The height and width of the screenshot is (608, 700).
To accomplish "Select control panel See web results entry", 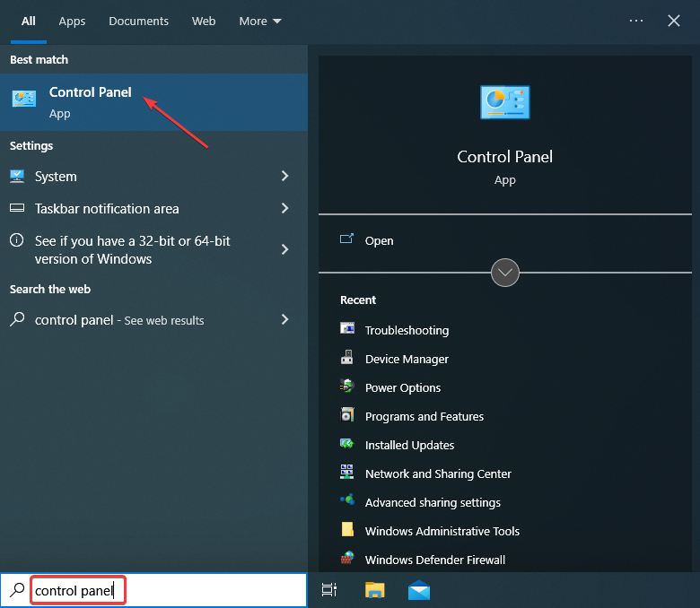I will (x=119, y=320).
